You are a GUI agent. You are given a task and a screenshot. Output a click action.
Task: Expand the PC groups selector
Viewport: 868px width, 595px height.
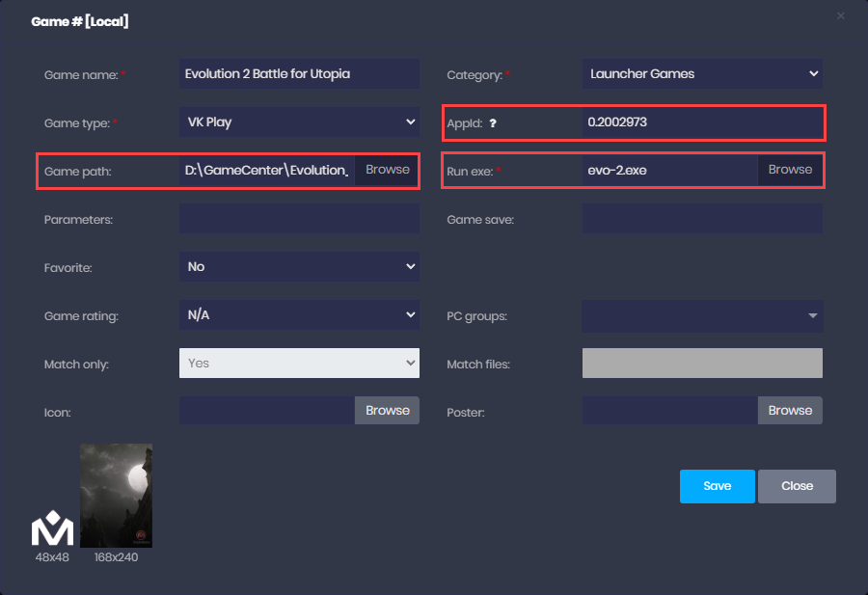click(701, 315)
